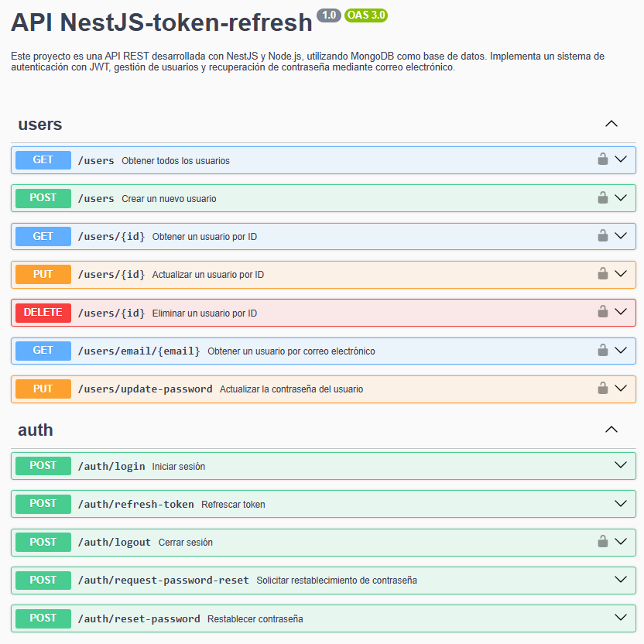The height and width of the screenshot is (644, 644).
Task: Click lock icon on PUT /users/{id} row
Action: coord(602,273)
